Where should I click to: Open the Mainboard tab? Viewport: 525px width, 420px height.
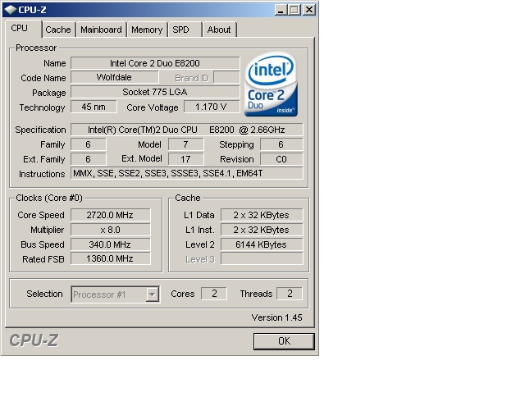[x=101, y=30]
